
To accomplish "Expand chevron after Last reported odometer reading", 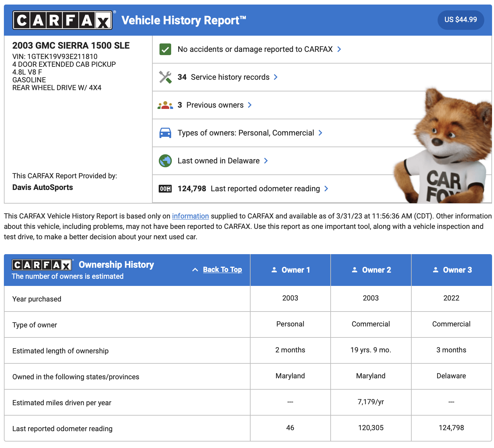I will 326,189.
